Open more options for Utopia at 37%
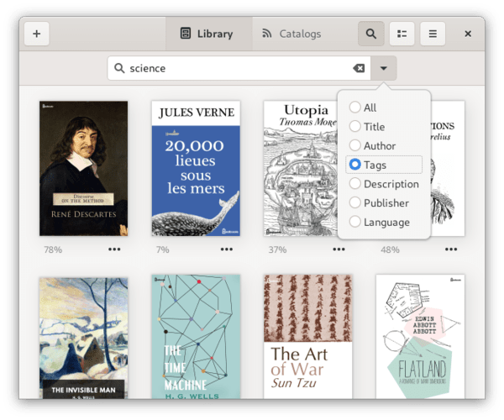Viewport: 504px width, 420px height. click(339, 249)
